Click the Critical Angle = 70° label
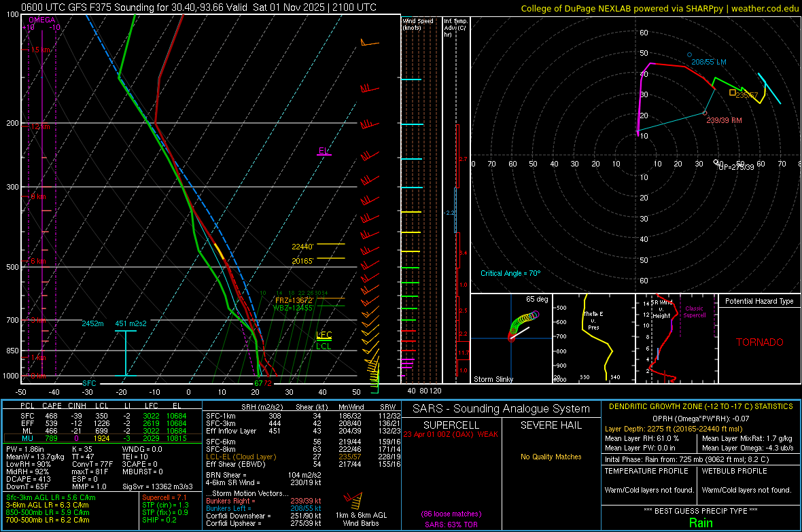This screenshot has height=532, width=802. [510, 273]
